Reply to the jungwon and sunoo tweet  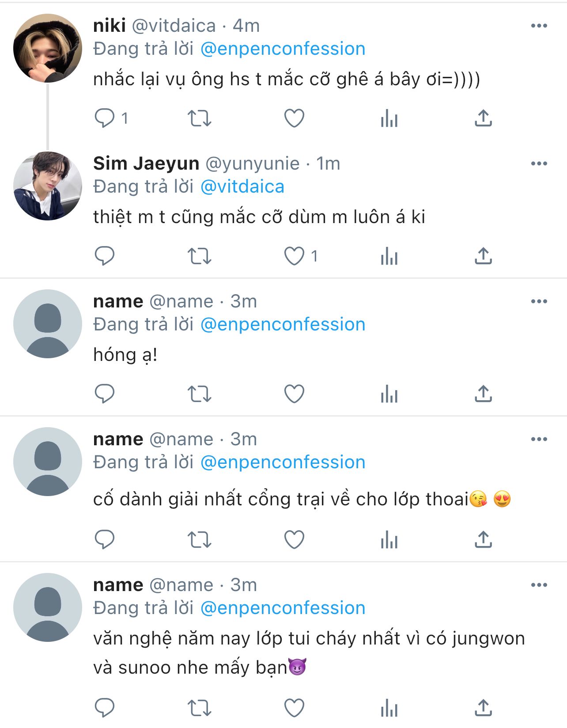click(x=105, y=708)
